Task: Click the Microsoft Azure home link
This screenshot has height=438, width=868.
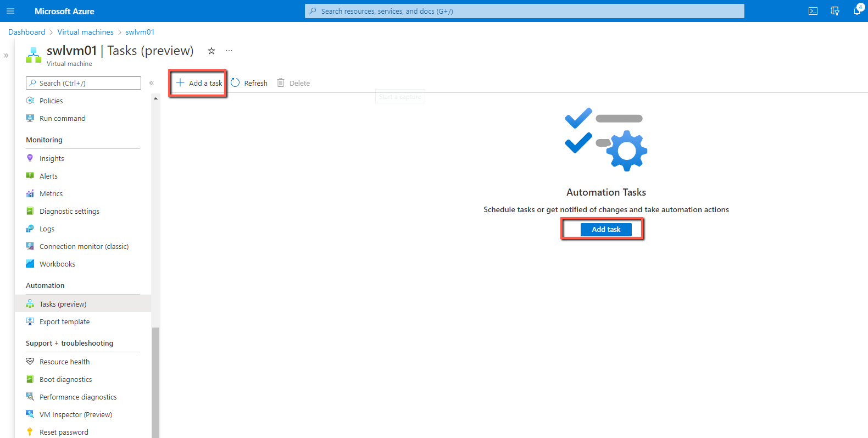Action: 64,11
